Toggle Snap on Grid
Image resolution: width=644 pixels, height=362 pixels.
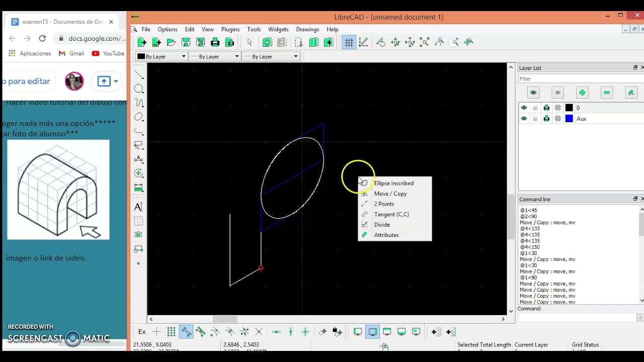coord(172,332)
